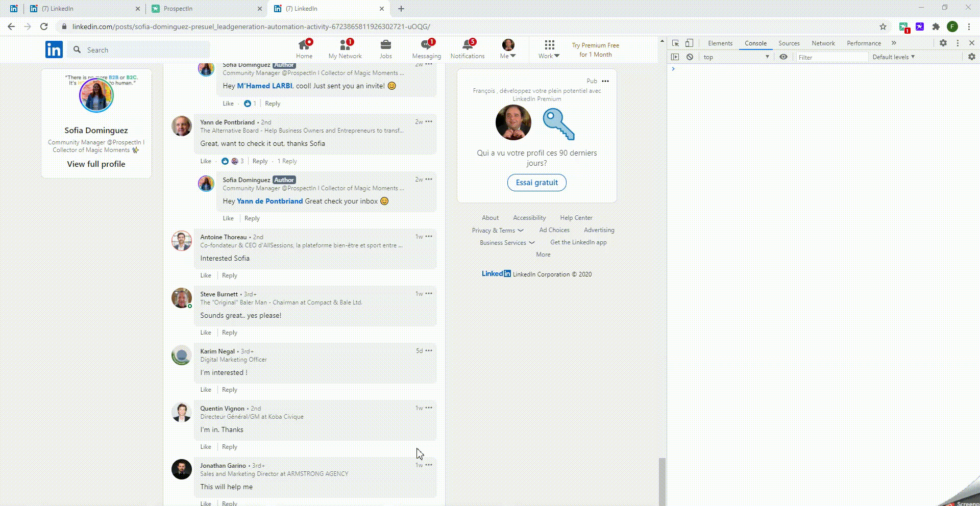Open the ad options three-dot menu
This screenshot has width=980, height=506.
point(605,81)
